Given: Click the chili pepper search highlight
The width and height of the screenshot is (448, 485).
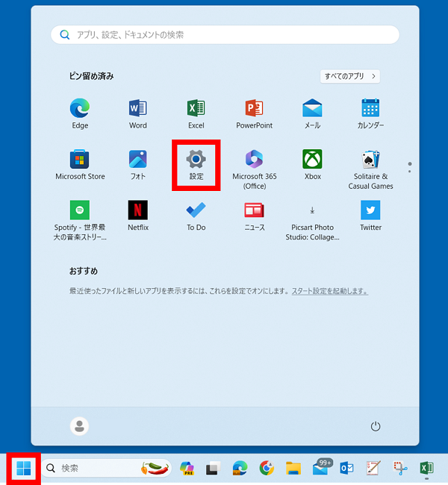Looking at the screenshot, I should (155, 469).
